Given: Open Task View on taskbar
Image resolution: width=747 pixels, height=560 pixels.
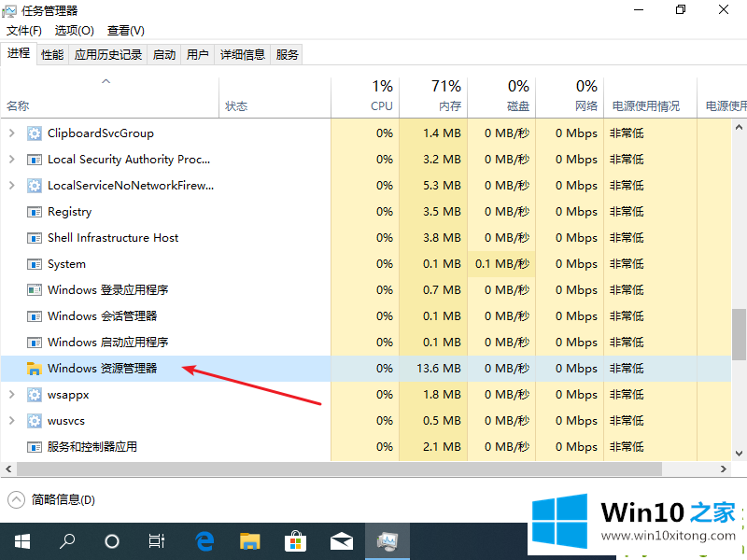Looking at the screenshot, I should (x=156, y=541).
